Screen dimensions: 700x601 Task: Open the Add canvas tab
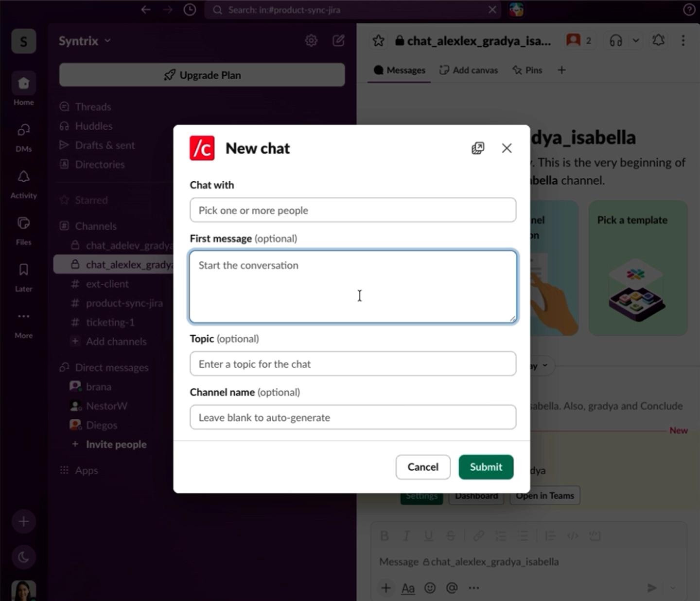coord(469,70)
